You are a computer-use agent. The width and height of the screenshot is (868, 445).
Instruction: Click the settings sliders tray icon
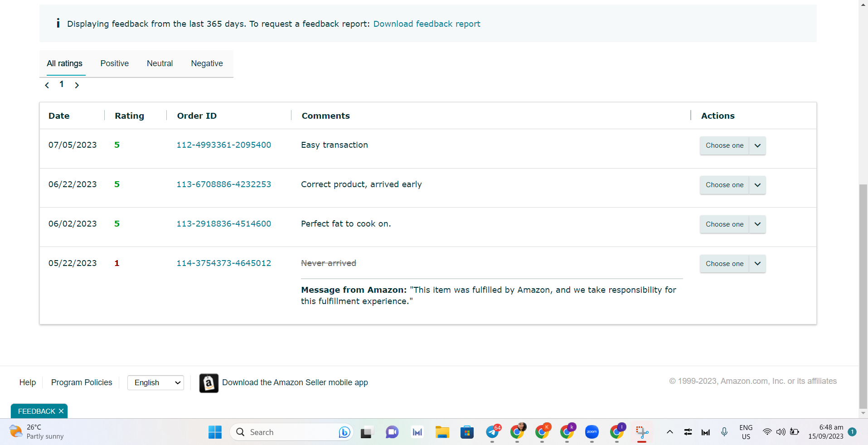click(688, 432)
